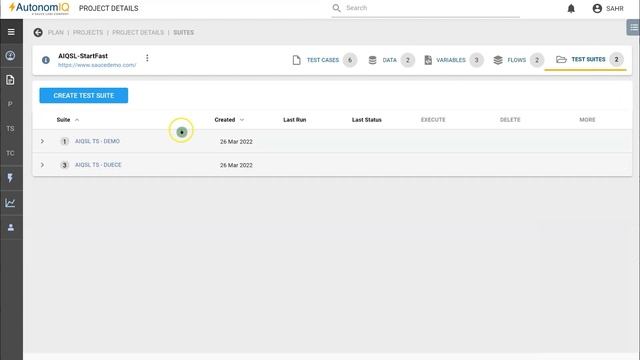Sort by Suite column
This screenshot has height=360, width=640.
[68, 120]
